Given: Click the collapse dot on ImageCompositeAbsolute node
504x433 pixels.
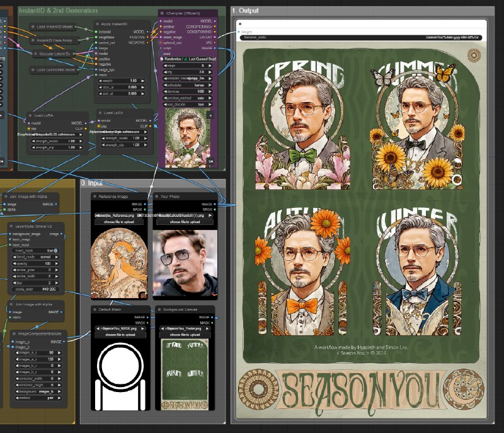Looking at the screenshot, I should (x=14, y=333).
